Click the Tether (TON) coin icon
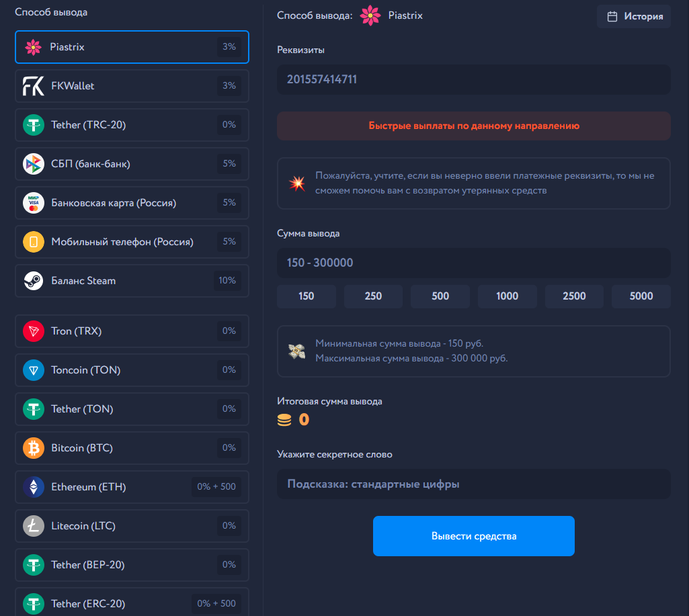This screenshot has width=689, height=616. pyautogui.click(x=34, y=409)
